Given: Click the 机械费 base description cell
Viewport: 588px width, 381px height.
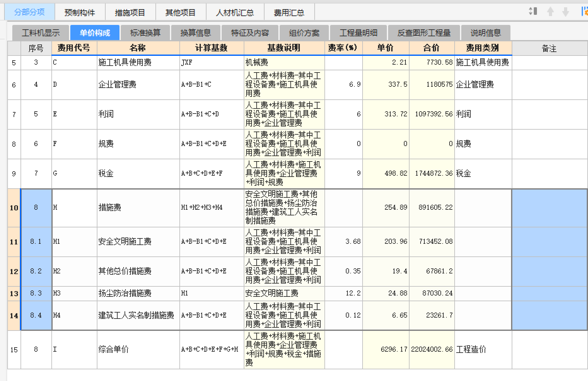Looking at the screenshot, I should pos(284,62).
